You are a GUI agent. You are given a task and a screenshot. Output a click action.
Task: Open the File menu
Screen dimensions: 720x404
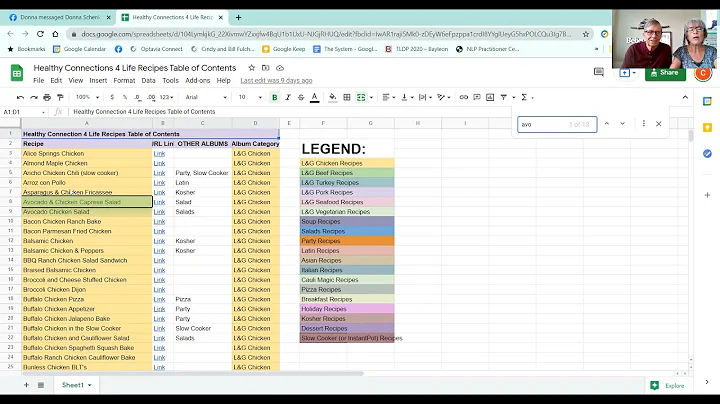[x=39, y=80]
